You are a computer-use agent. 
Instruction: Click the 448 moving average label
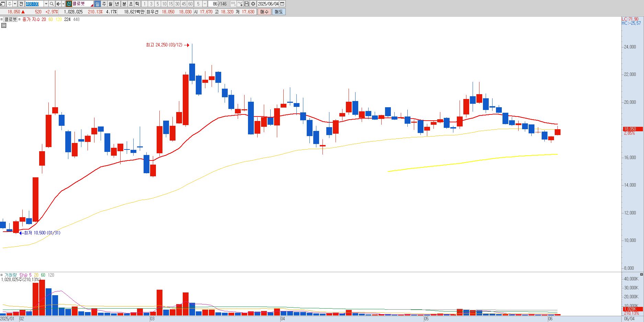click(x=76, y=19)
